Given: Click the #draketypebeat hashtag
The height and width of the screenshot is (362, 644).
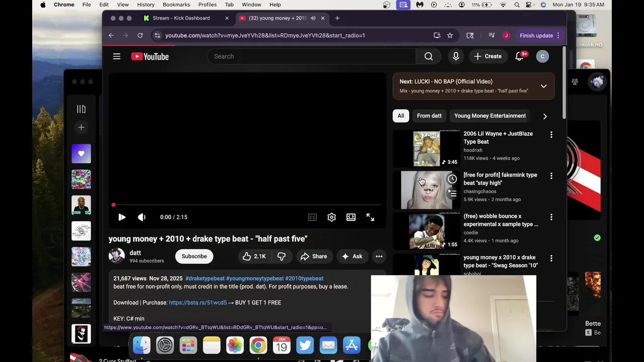Looking at the screenshot, I should 205,279.
